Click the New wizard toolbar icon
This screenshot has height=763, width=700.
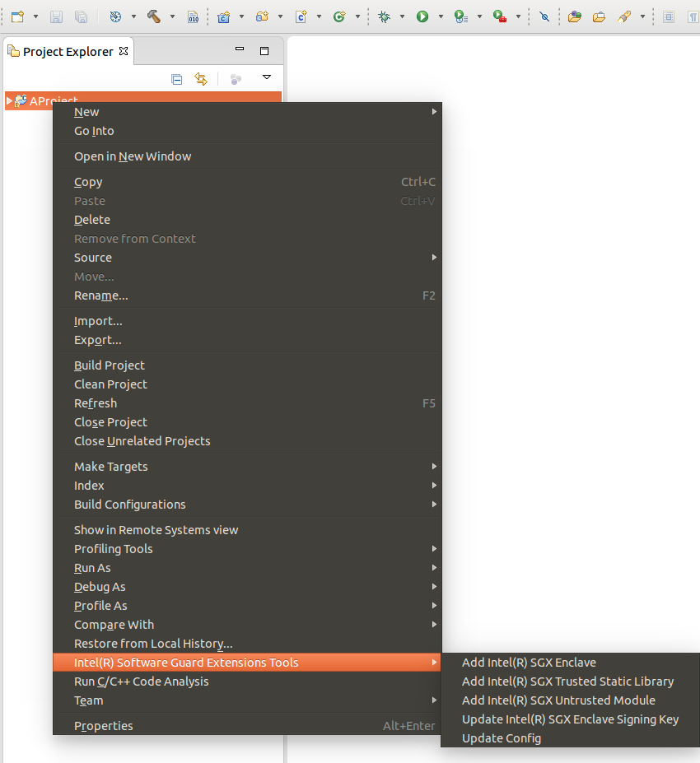pos(17,16)
